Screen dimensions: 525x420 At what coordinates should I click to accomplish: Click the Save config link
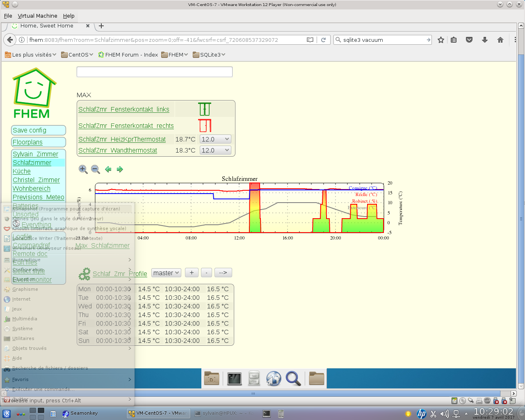30,130
